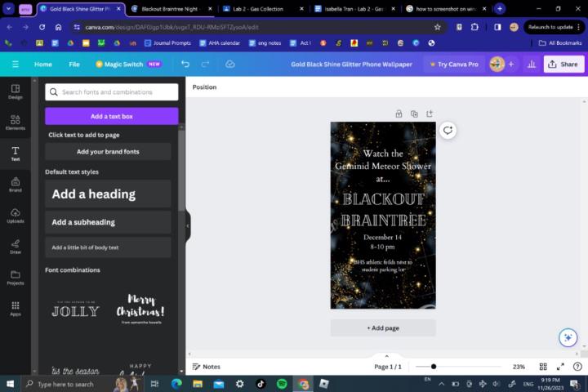Open Spotify from taskbar
588x392 pixels.
(282, 384)
